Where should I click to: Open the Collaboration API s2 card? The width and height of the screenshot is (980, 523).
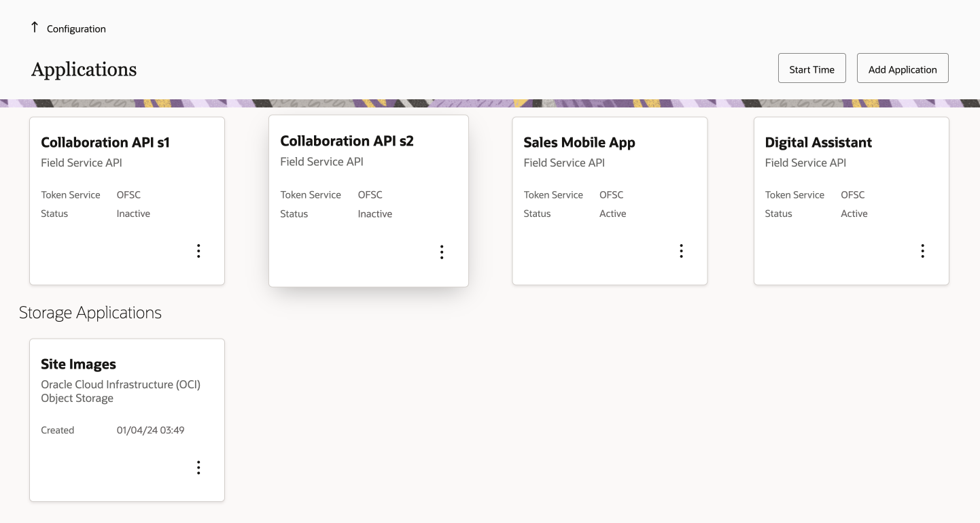[368, 201]
